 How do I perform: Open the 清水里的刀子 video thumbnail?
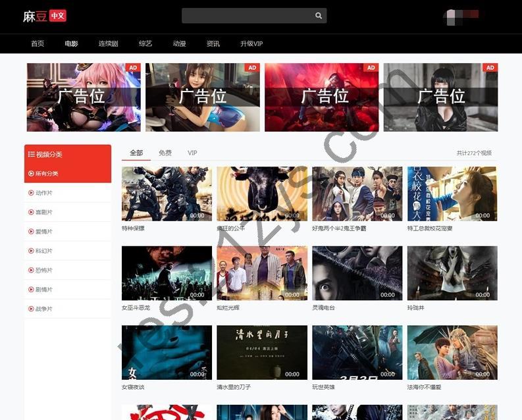(x=262, y=352)
